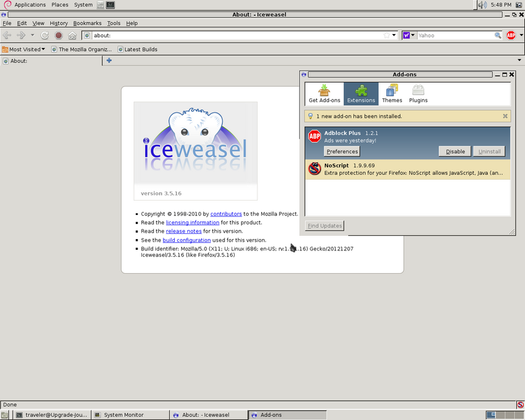Go back with the back arrow
The height and width of the screenshot is (420, 525).
[x=7, y=35]
